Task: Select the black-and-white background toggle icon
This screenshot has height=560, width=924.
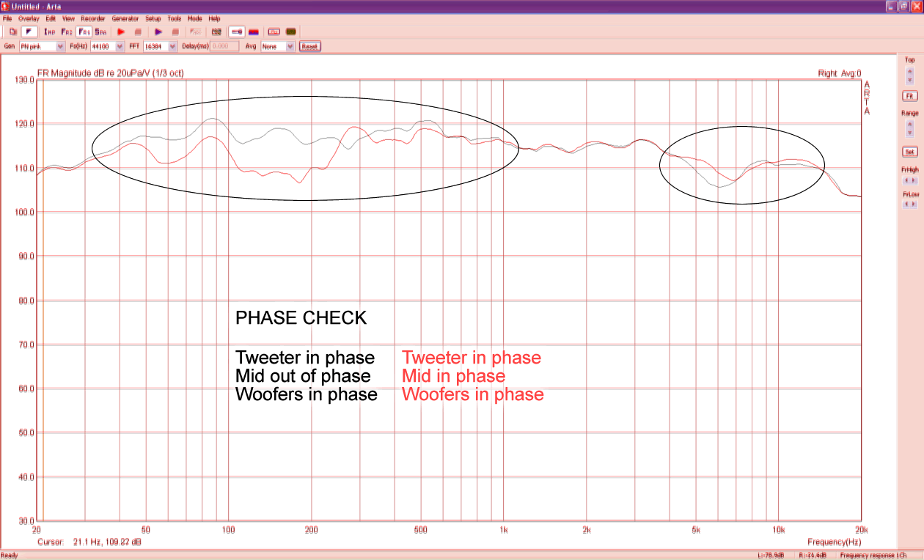Action: [29, 32]
